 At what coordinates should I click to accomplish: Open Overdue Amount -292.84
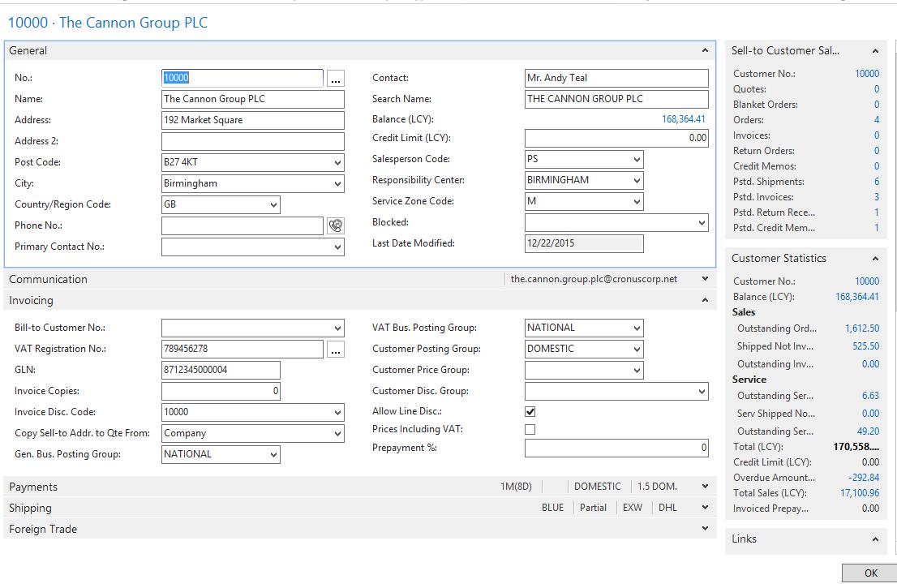tap(864, 477)
